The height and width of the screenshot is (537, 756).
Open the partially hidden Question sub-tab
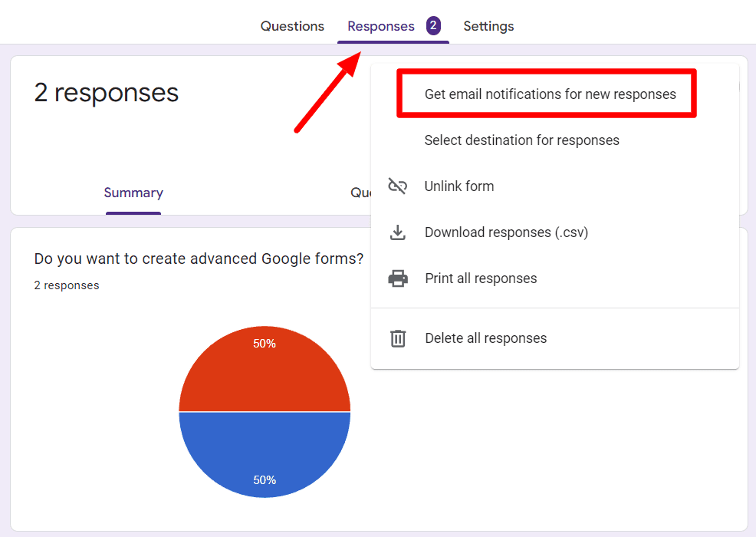click(360, 193)
